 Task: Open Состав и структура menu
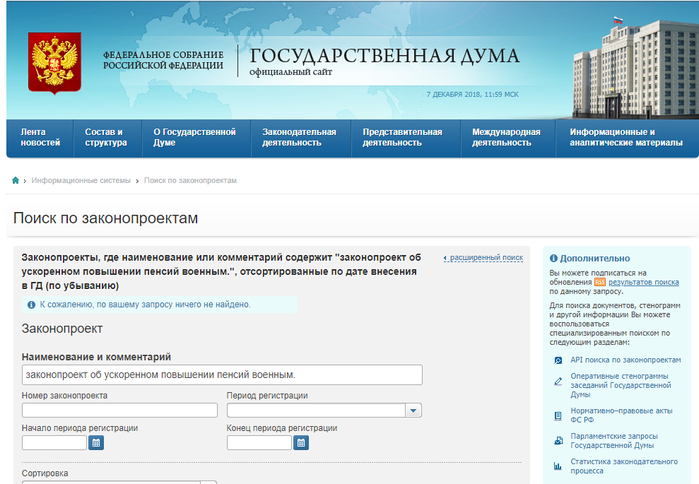point(106,137)
